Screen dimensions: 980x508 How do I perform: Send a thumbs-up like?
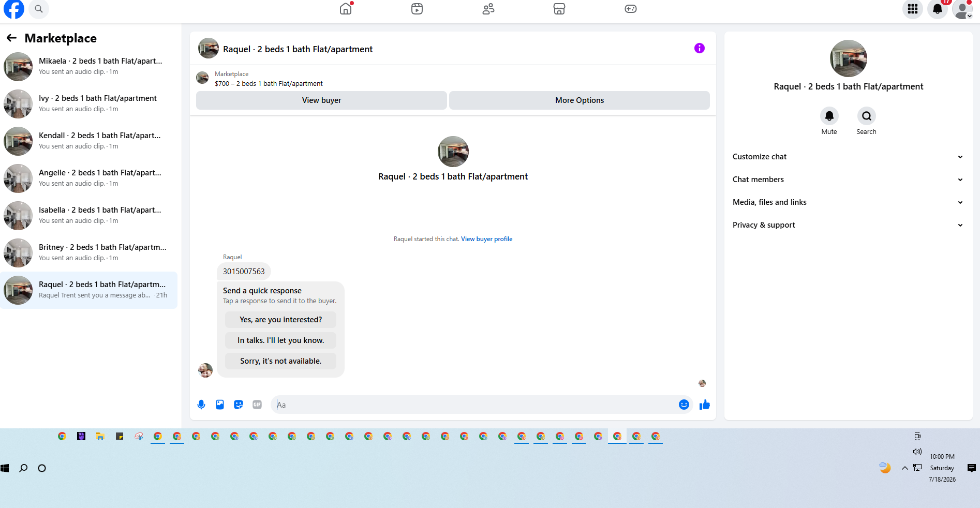pos(705,405)
